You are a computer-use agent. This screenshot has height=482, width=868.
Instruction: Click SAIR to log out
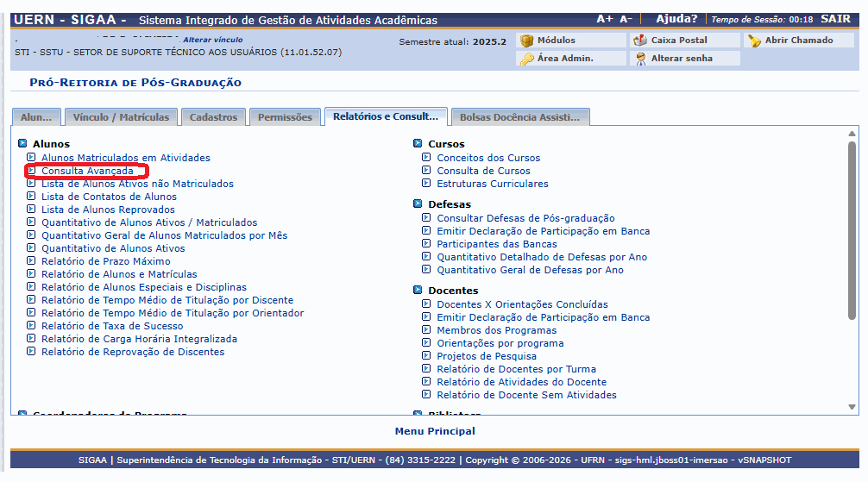835,19
